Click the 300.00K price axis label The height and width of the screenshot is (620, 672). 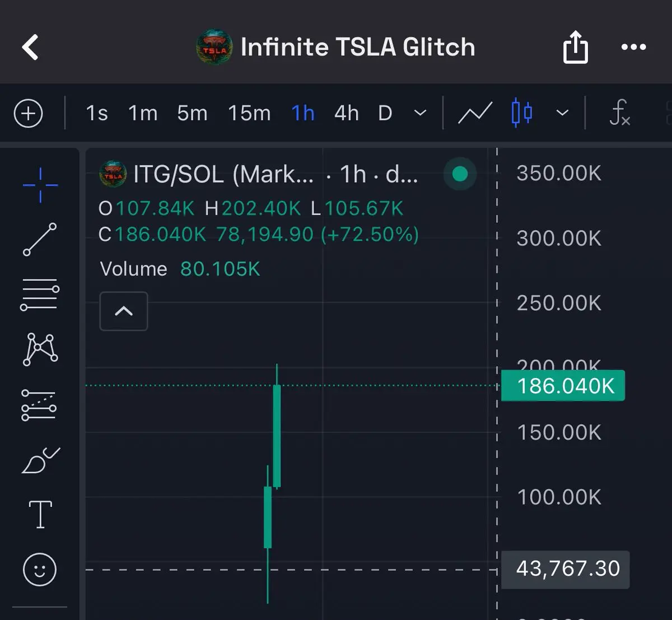[559, 239]
